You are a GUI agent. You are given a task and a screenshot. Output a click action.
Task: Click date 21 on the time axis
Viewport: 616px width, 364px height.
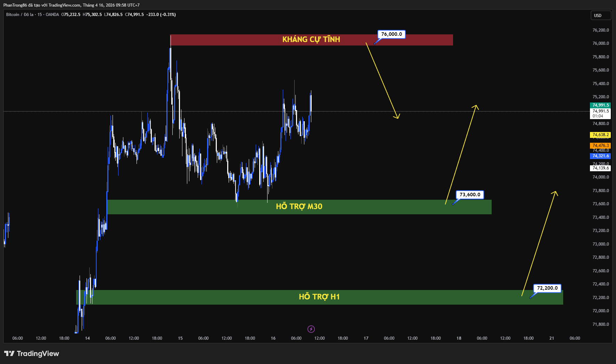tap(552, 338)
